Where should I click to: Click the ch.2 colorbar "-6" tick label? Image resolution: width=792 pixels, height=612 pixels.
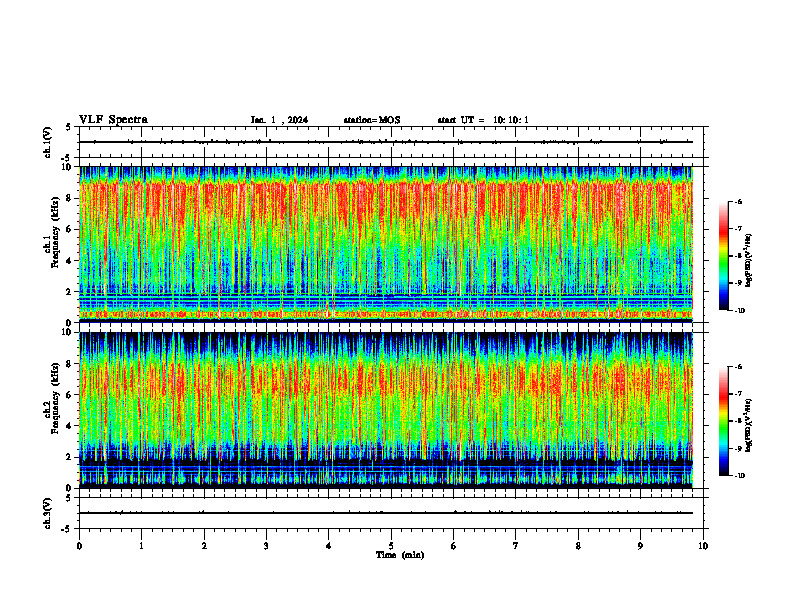click(738, 367)
